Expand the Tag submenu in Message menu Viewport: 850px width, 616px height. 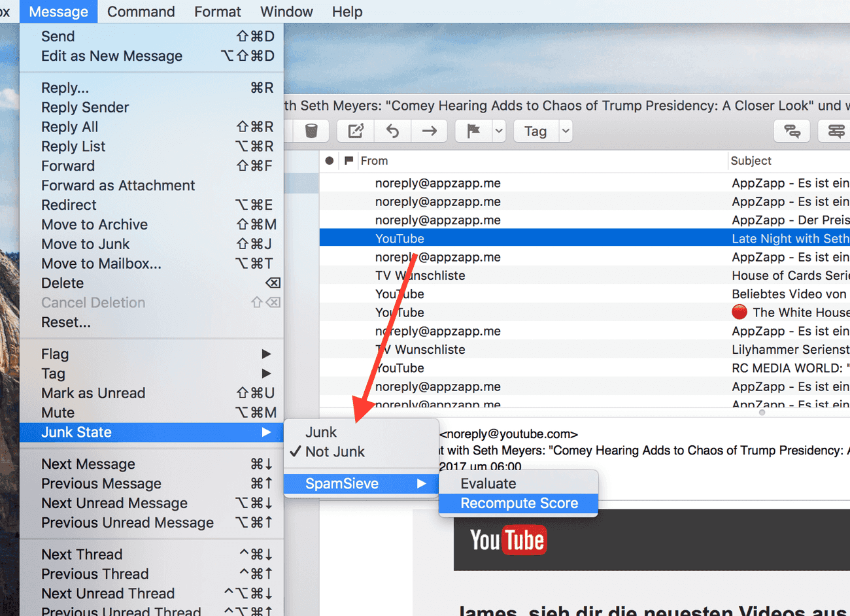point(152,374)
